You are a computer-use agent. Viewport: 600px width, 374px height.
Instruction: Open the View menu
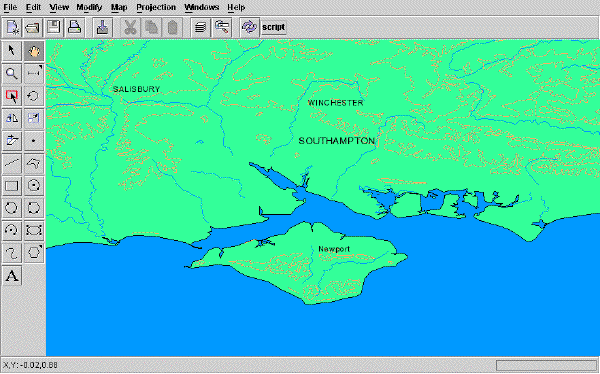[59, 7]
